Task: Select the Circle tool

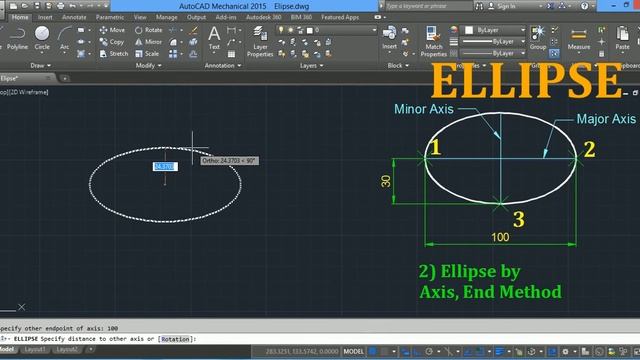Action: [42, 39]
